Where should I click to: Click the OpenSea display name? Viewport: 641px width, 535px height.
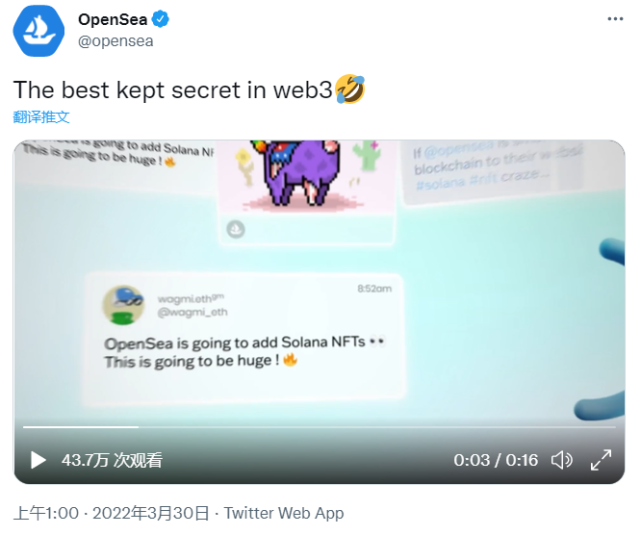[112, 19]
